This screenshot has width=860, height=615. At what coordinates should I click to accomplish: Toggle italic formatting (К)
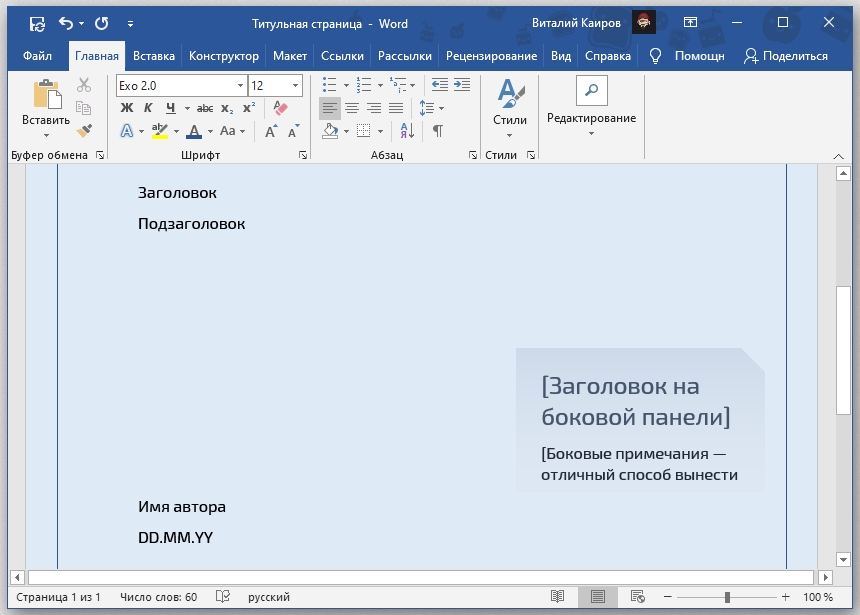pyautogui.click(x=148, y=108)
